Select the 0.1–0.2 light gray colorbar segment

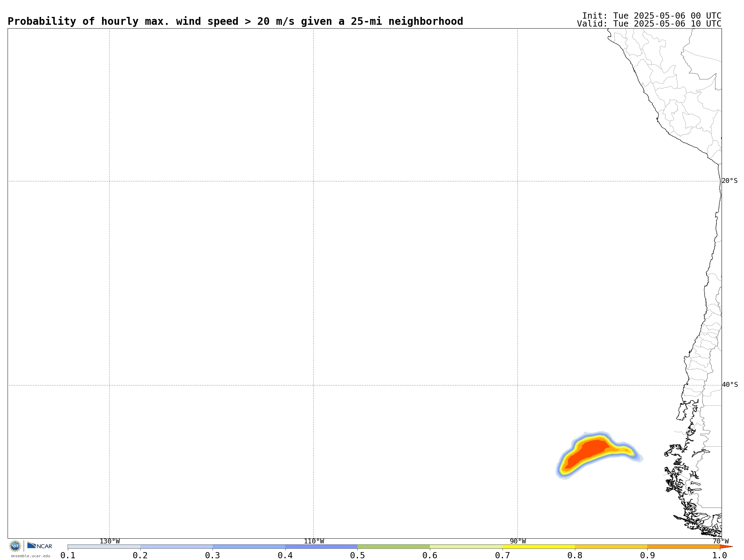click(104, 547)
